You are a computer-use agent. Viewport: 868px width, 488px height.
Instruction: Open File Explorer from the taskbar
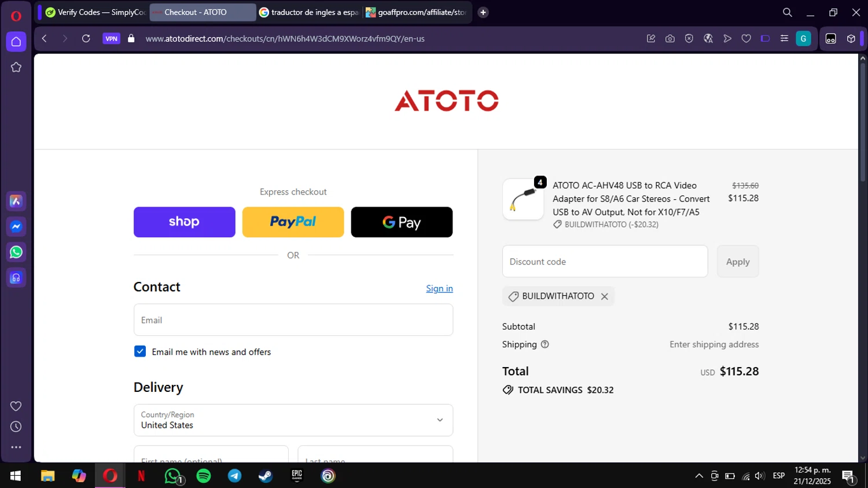47,476
